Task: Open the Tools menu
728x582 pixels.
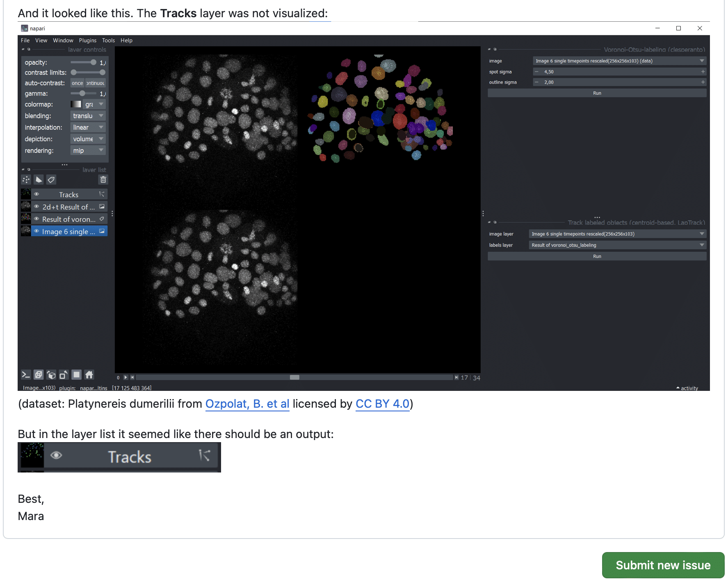Action: 108,40
